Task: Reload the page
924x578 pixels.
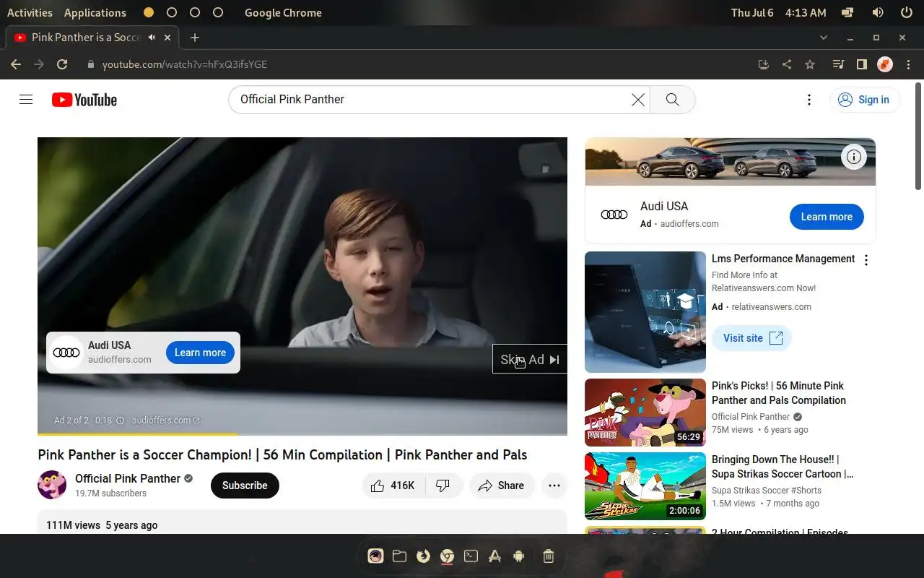Action: tap(62, 64)
